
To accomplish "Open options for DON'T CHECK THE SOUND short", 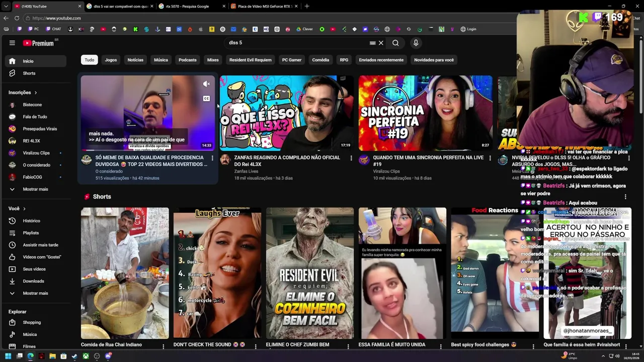I will point(256,346).
